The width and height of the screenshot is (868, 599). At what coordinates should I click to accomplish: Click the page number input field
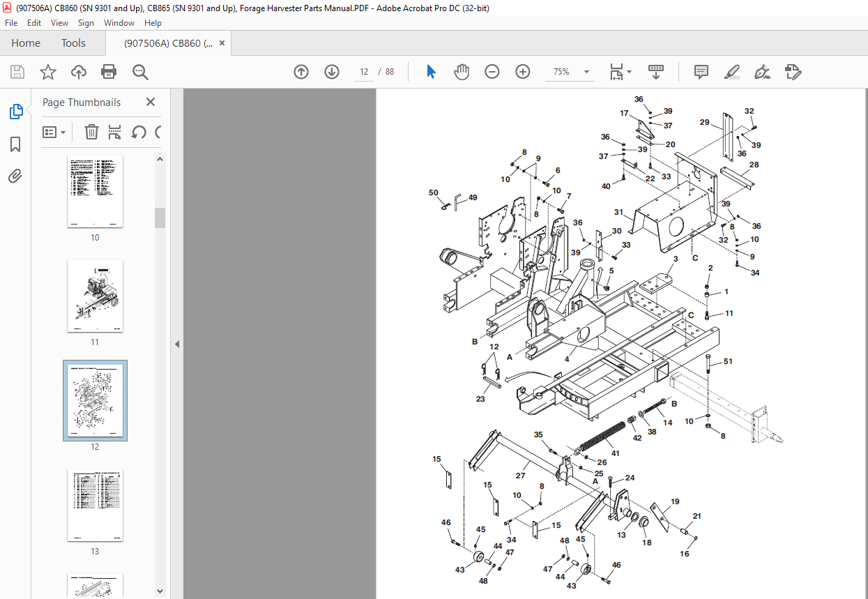364,72
